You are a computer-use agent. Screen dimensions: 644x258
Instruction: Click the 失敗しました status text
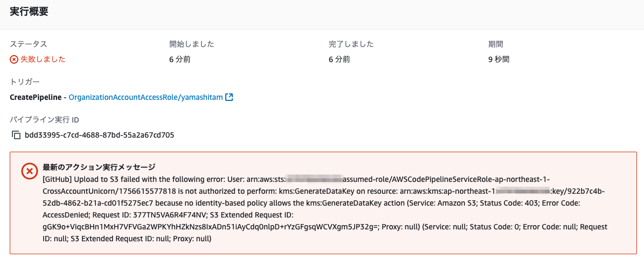(x=43, y=60)
